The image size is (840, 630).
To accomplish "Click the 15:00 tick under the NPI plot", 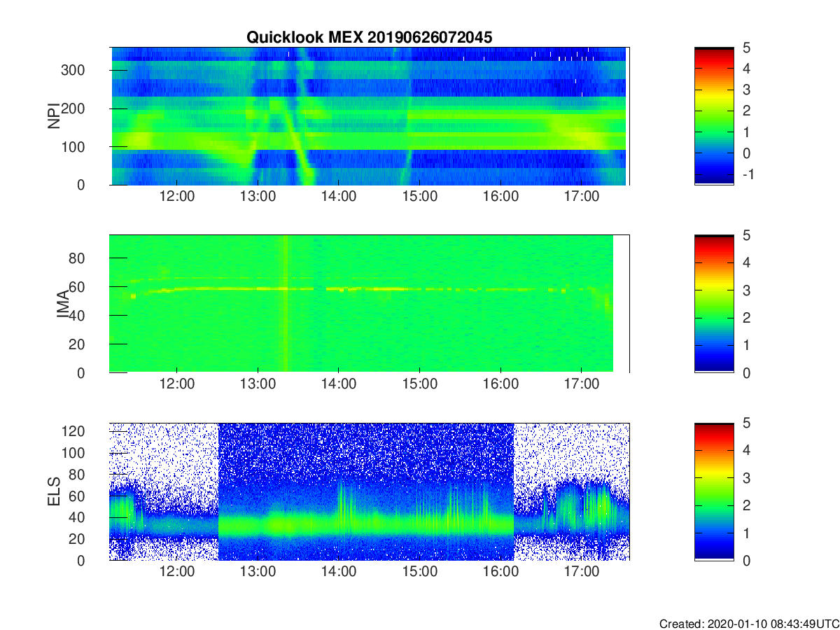I will pos(420,197).
